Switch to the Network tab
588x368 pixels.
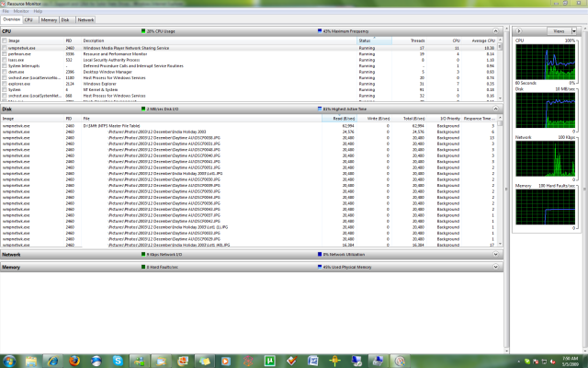(x=85, y=20)
